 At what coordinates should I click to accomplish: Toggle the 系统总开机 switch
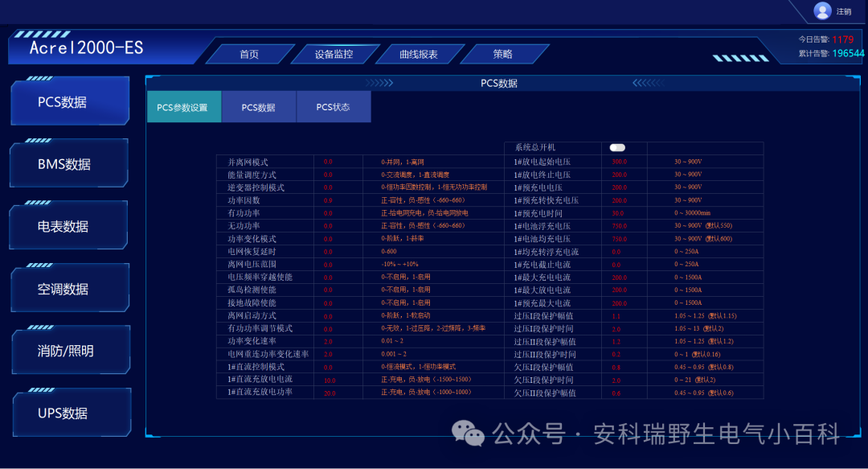[x=617, y=147]
